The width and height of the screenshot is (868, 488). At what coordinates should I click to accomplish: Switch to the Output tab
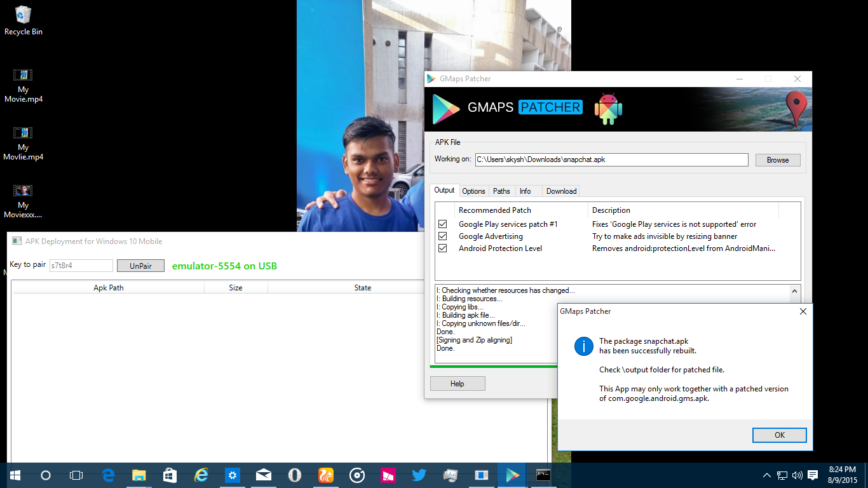(444, 191)
